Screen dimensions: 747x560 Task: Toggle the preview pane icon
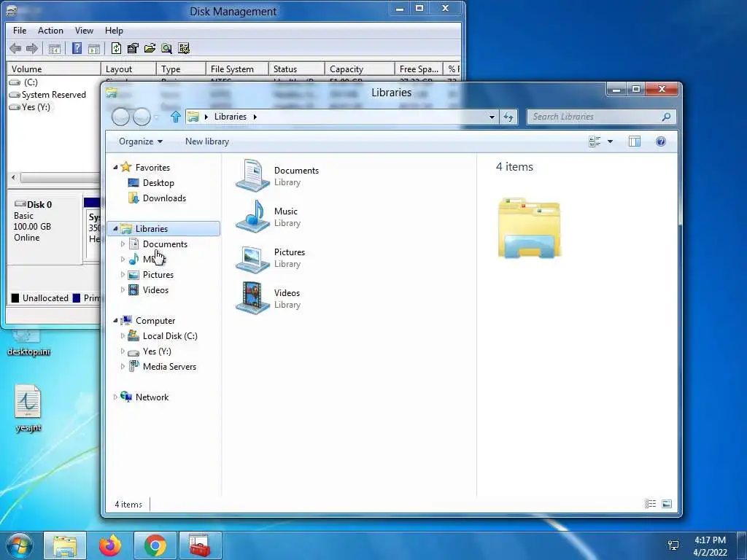635,141
